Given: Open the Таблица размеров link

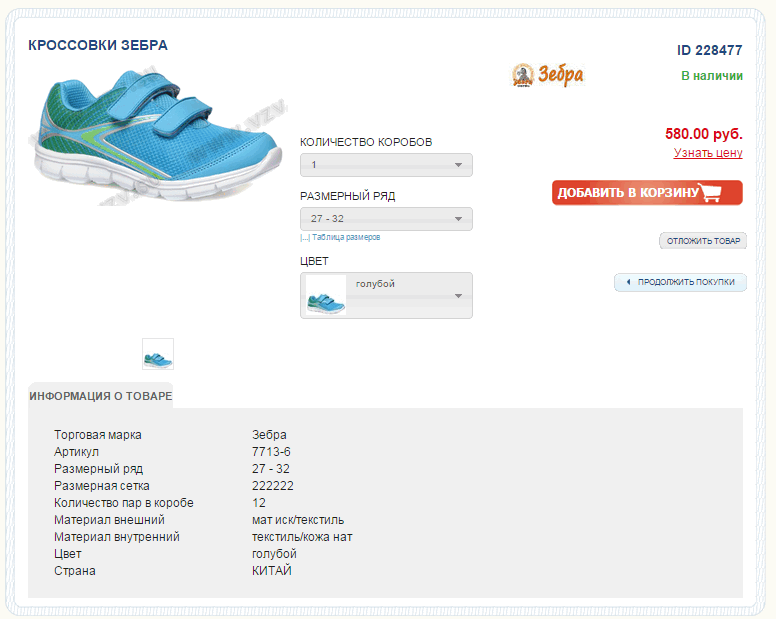Looking at the screenshot, I should point(346,238).
